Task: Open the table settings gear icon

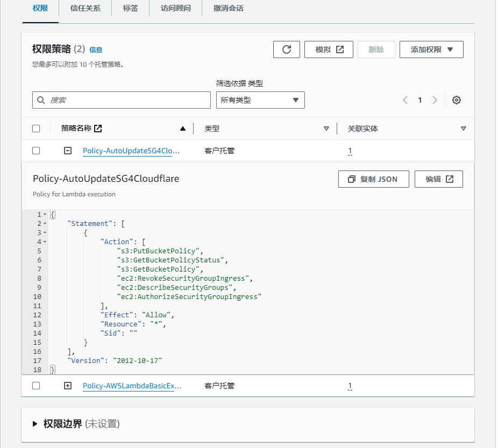Action: (457, 100)
